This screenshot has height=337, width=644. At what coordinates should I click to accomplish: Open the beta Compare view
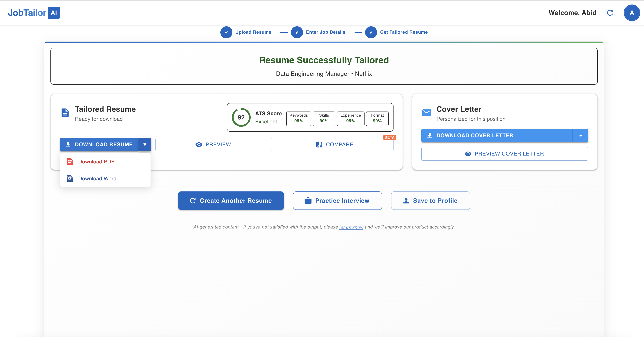click(335, 144)
